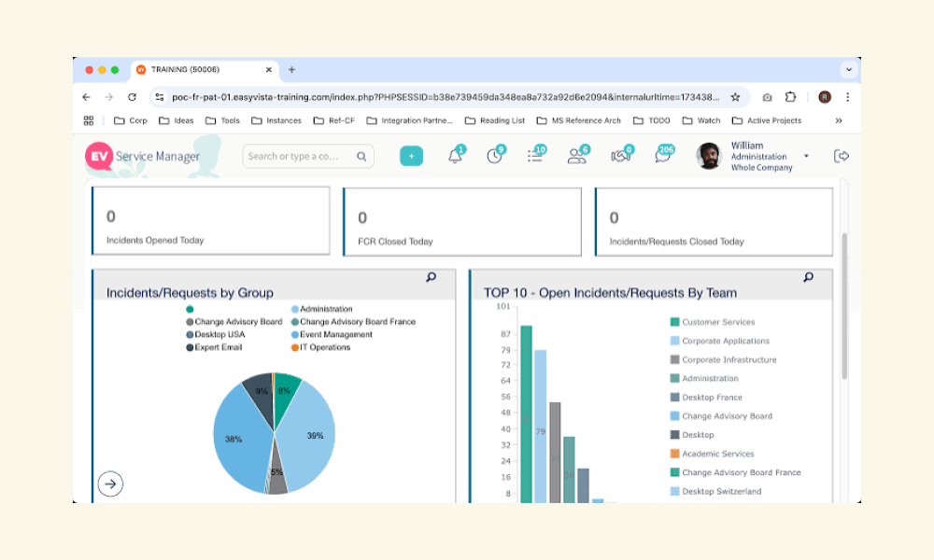Bookmark this page with the star icon
This screenshot has height=560, width=934.
735,97
